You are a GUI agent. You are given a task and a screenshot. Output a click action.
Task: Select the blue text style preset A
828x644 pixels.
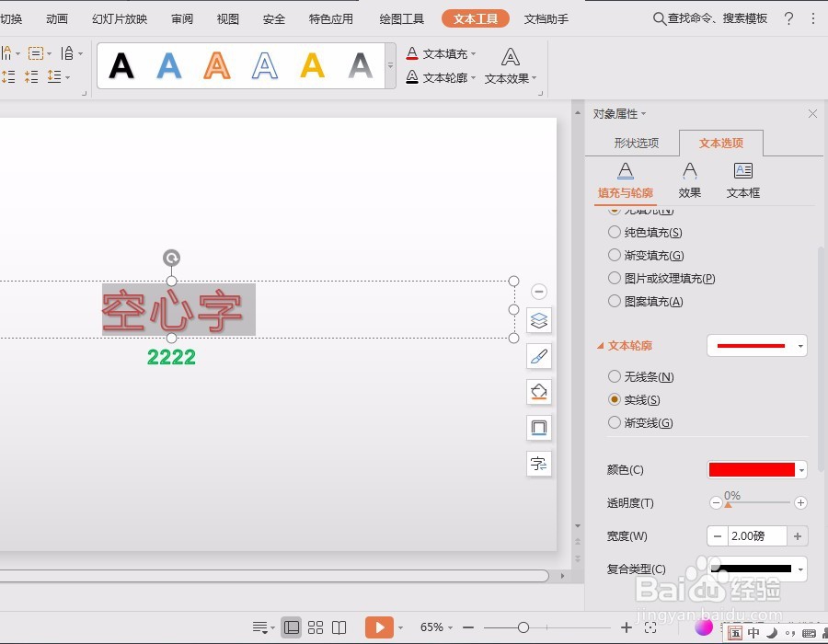coord(169,66)
